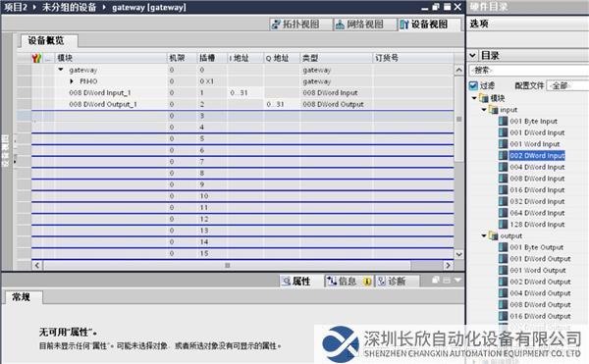Image resolution: width=589 pixels, height=364 pixels.
Task: Toggle the 过滤 filter checkbox
Action: point(473,85)
